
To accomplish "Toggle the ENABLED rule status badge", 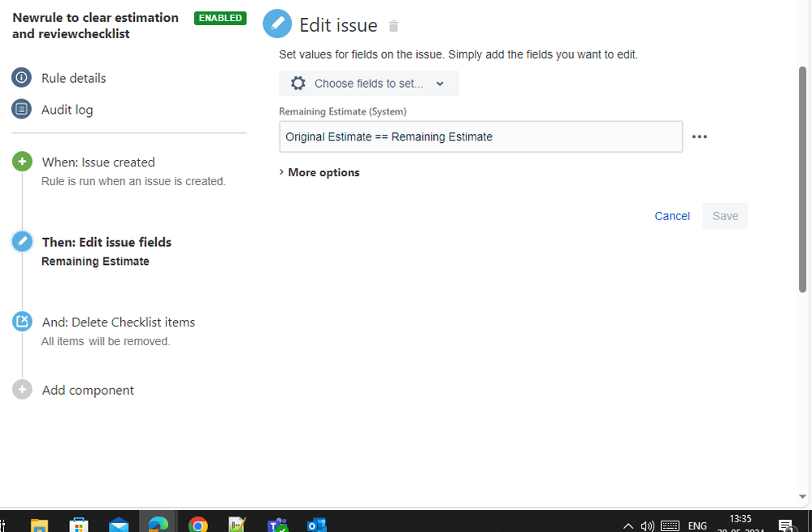I will click(x=220, y=18).
